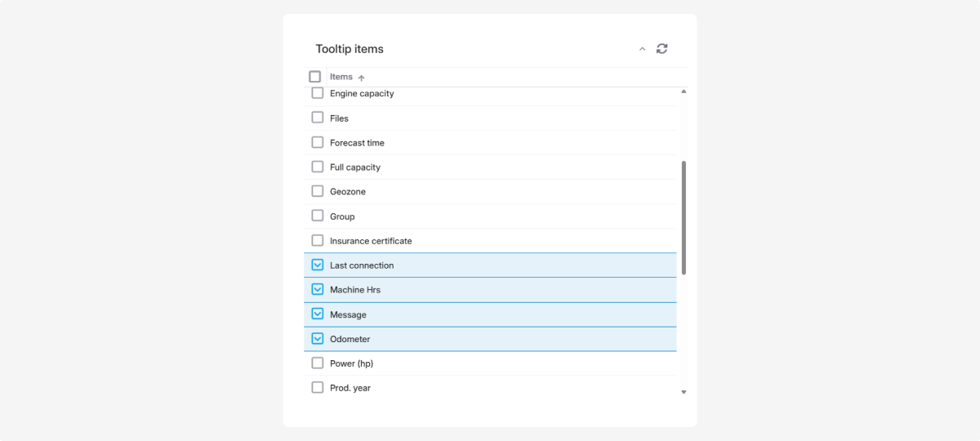Uncheck the Last connection checkbox
The image size is (980, 441).
(318, 265)
